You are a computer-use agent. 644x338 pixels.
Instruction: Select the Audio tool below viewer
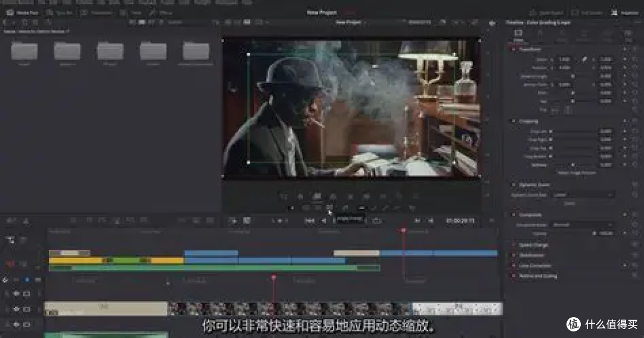coord(415,196)
